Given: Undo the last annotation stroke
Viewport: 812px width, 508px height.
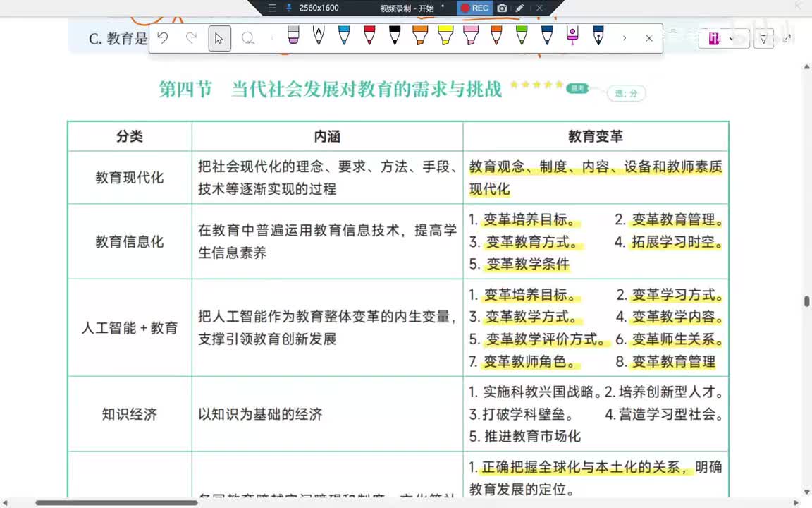Looking at the screenshot, I should tap(163, 38).
